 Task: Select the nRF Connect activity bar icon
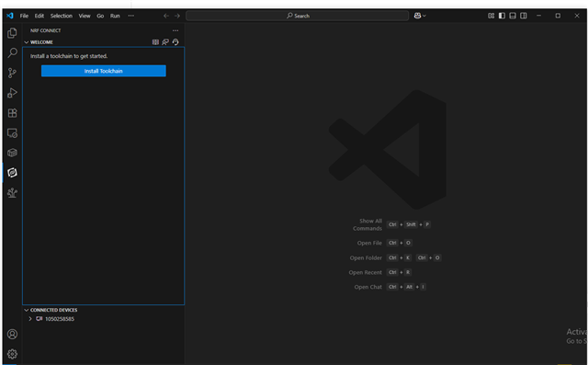coord(12,173)
